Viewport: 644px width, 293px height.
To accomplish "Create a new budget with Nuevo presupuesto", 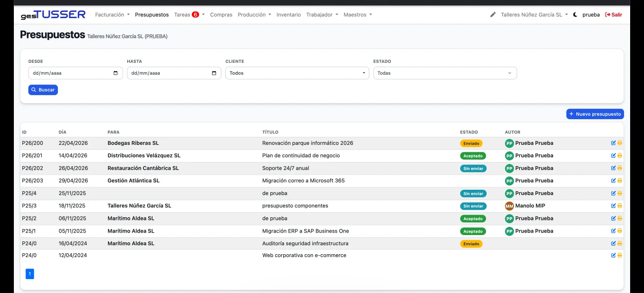I will [x=595, y=114].
